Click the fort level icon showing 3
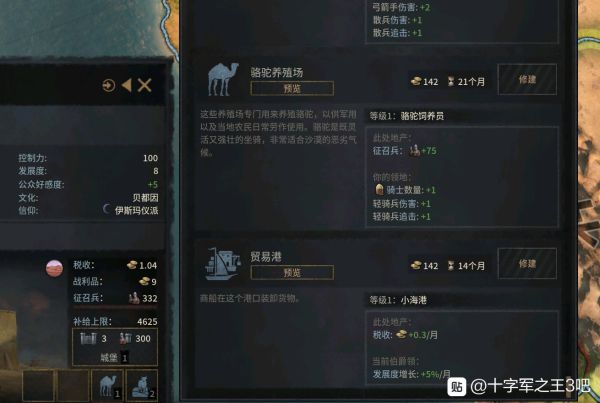This screenshot has height=403, width=600. pyautogui.click(x=88, y=338)
